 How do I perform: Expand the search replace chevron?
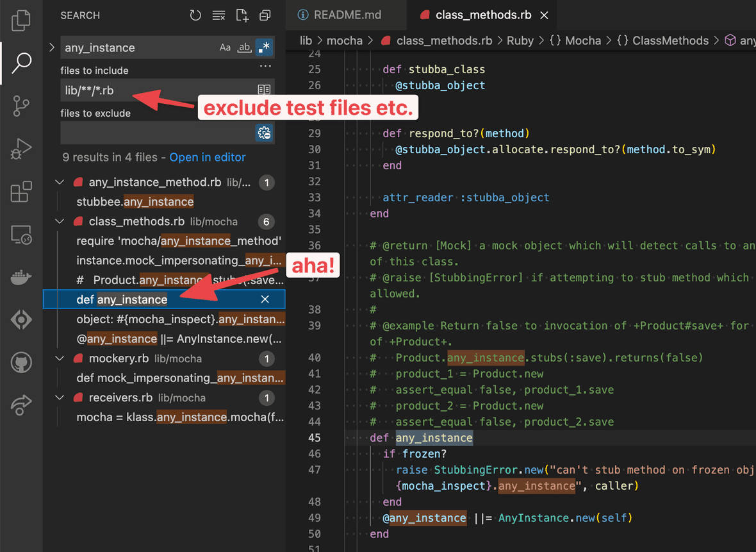click(51, 47)
